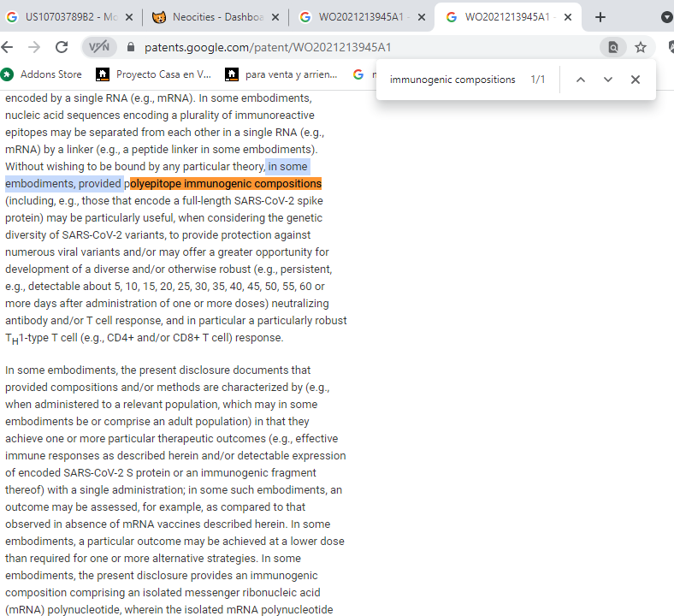Close the find bar
This screenshot has width=674, height=616.
636,80
